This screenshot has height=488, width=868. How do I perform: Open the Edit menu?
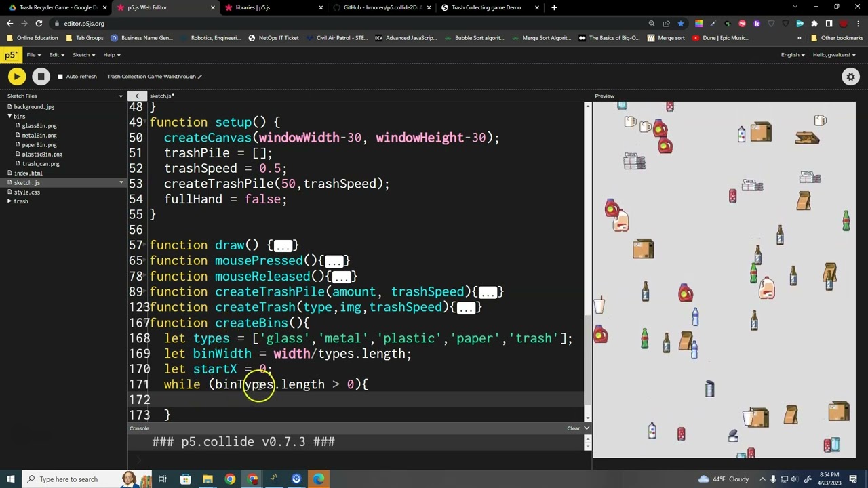56,55
